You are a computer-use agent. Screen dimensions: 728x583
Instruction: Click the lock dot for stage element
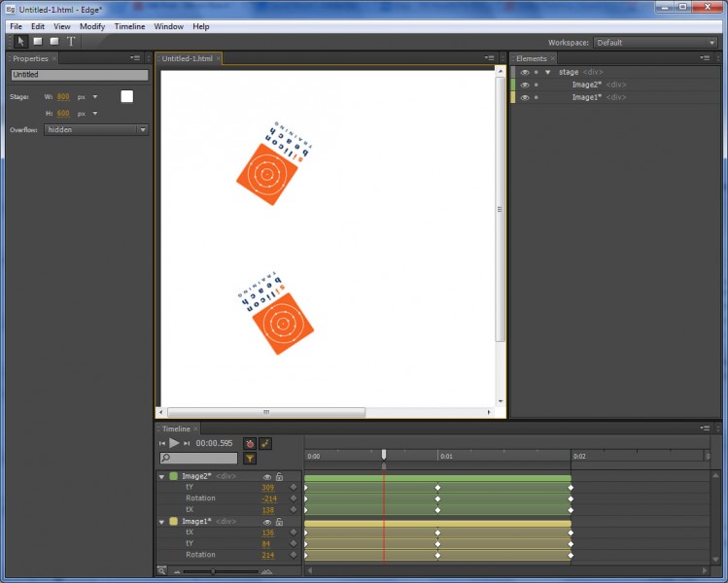point(537,72)
